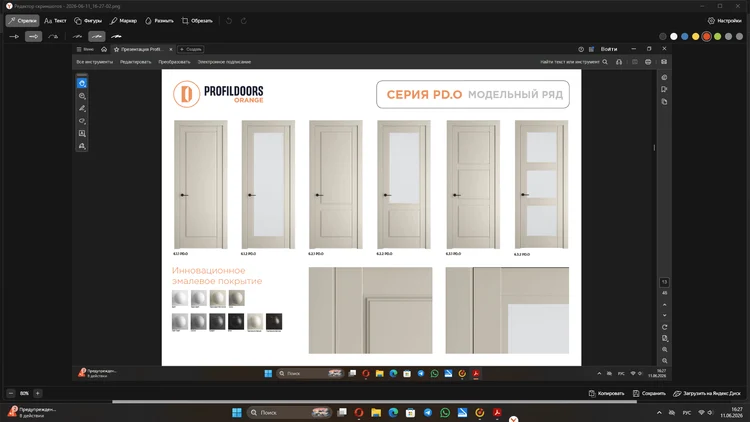750x422 pixels.
Task: Open Настройки settings of screenshot editor
Action: pos(724,21)
